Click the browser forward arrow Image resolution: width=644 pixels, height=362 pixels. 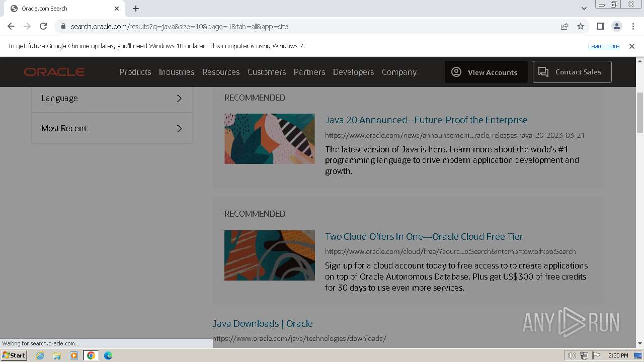pos(27,26)
